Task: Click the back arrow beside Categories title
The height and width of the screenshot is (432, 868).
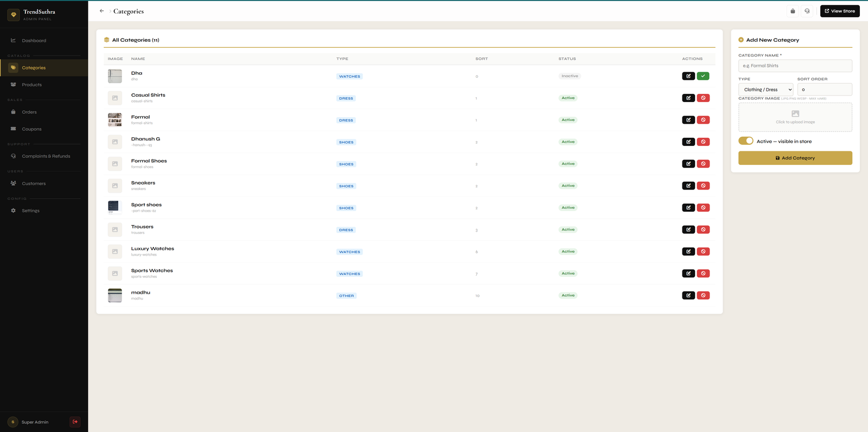Action: point(101,11)
